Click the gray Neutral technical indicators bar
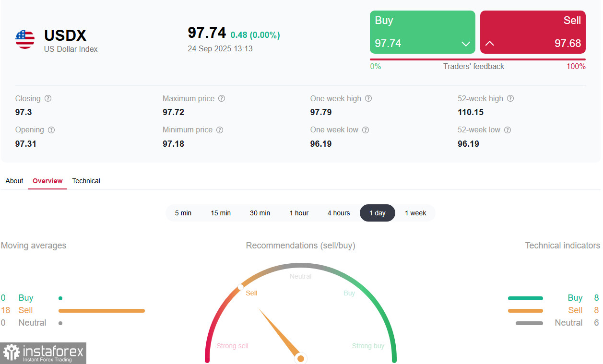 point(529,323)
